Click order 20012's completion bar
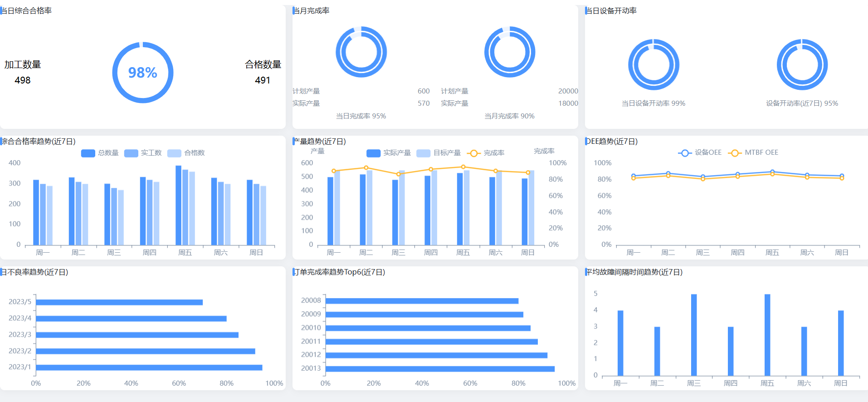Image resolution: width=868 pixels, height=402 pixels. [x=437, y=355]
